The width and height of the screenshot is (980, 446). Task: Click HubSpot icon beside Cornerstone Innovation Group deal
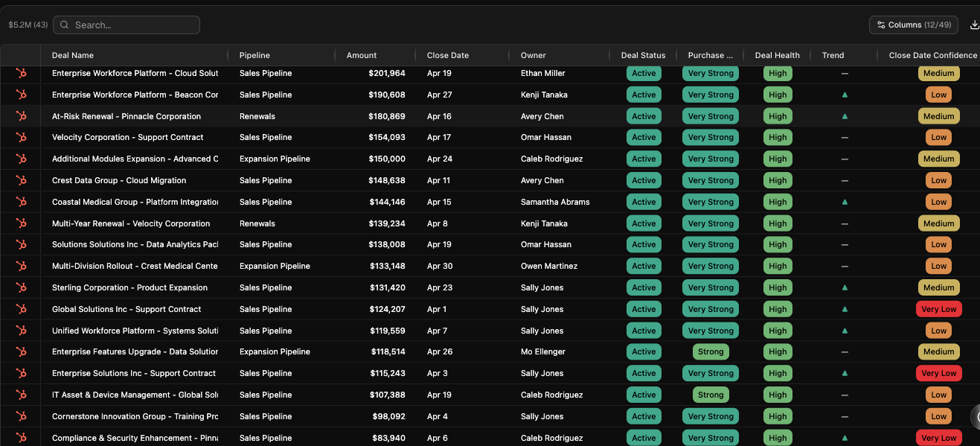22,416
